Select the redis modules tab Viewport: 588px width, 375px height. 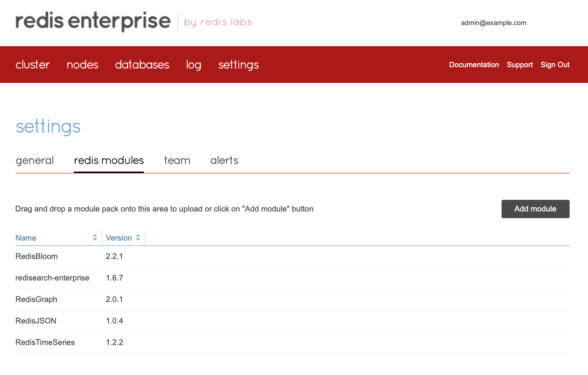tap(109, 160)
